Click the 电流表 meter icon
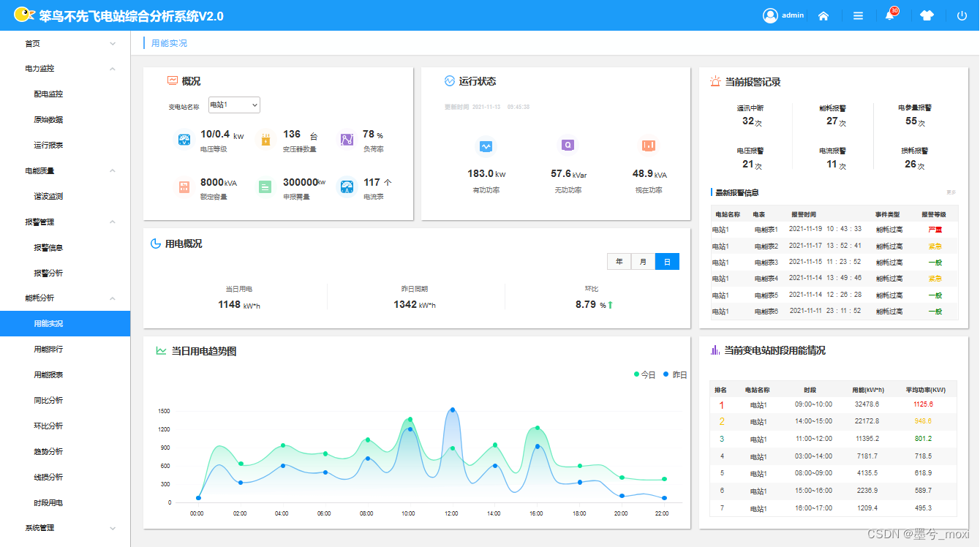Screen dimensions: 980x547 347,187
